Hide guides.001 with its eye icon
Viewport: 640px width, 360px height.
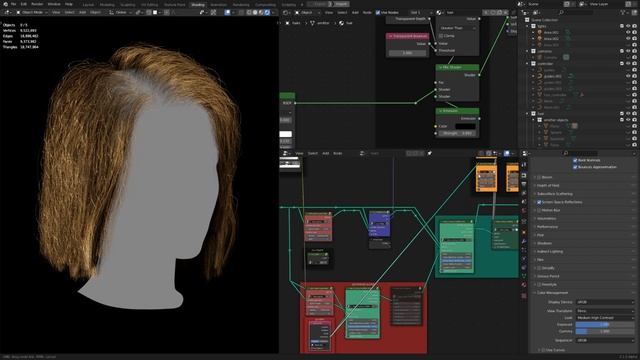628,76
